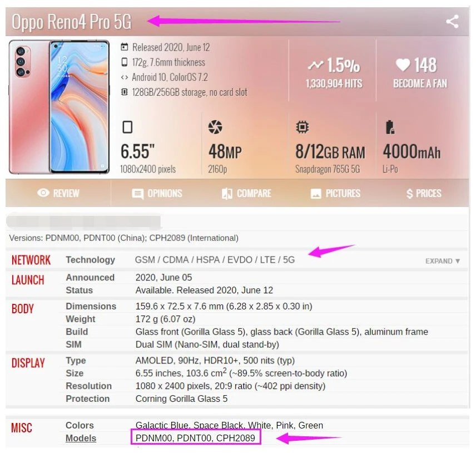The height and width of the screenshot is (453, 476).
Task: Click the LAUNCH section heading
Action: [x=28, y=280]
